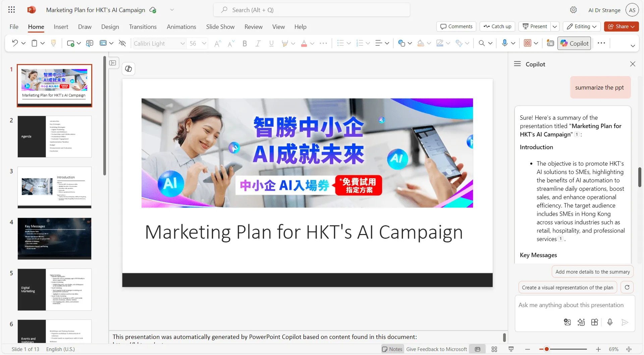Viewport: 644px width, 355px height.
Task: Toggle the Copilot pane button in ribbon
Action: [x=575, y=43]
